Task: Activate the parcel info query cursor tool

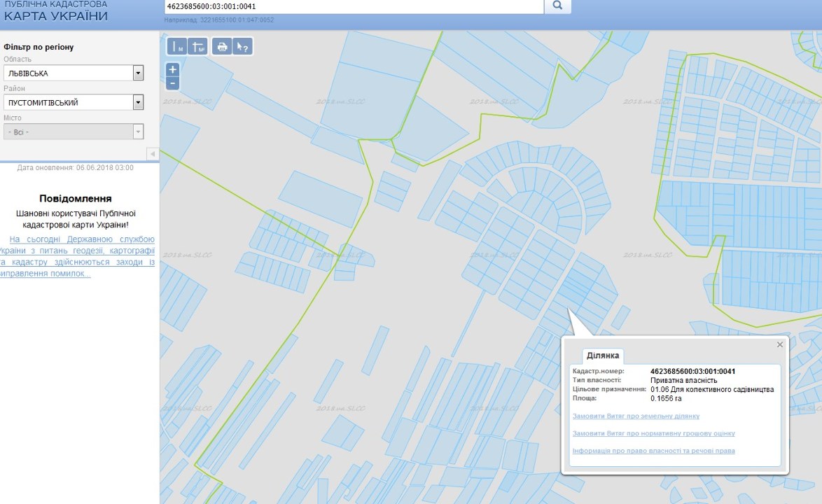Action: [242, 47]
